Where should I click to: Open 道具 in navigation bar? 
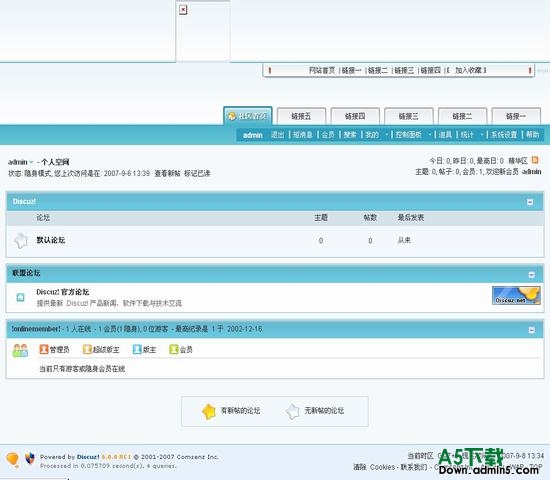(x=445, y=135)
